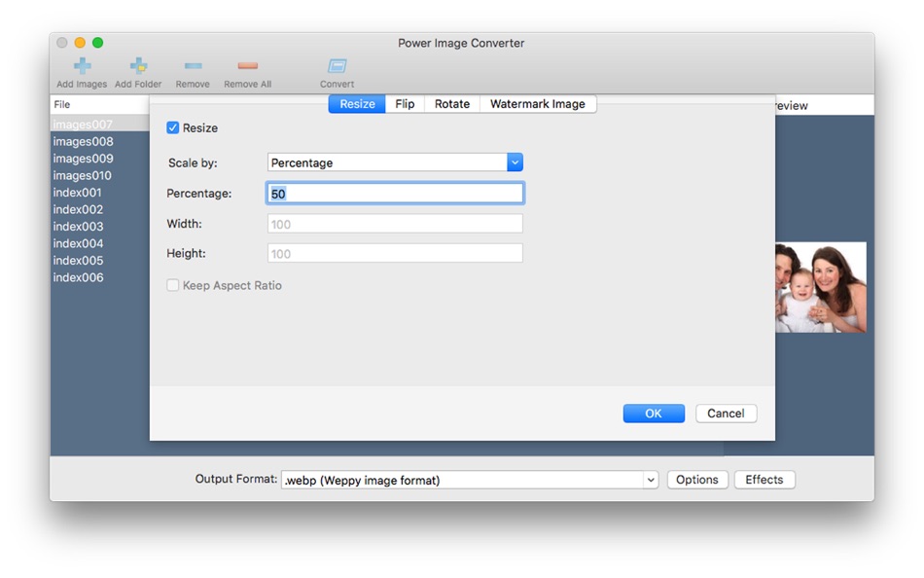Confirm with the OK button
This screenshot has height=578, width=924.
tap(654, 414)
